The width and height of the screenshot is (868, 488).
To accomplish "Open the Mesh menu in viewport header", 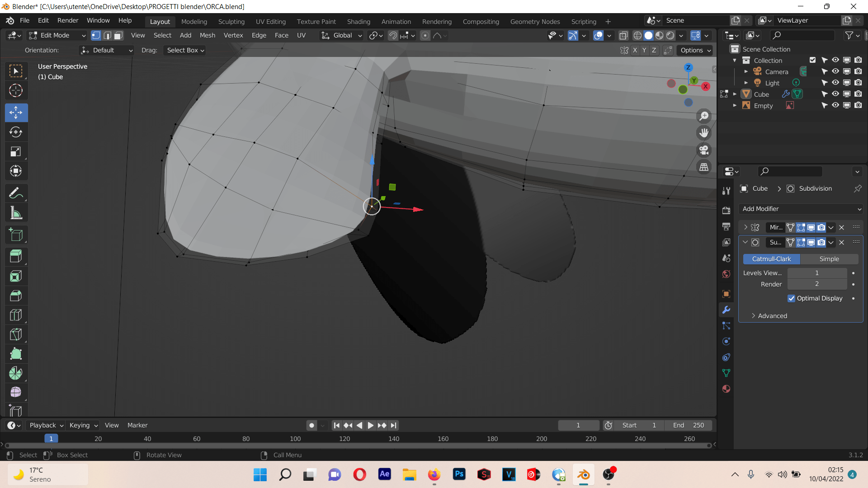I will click(208, 35).
